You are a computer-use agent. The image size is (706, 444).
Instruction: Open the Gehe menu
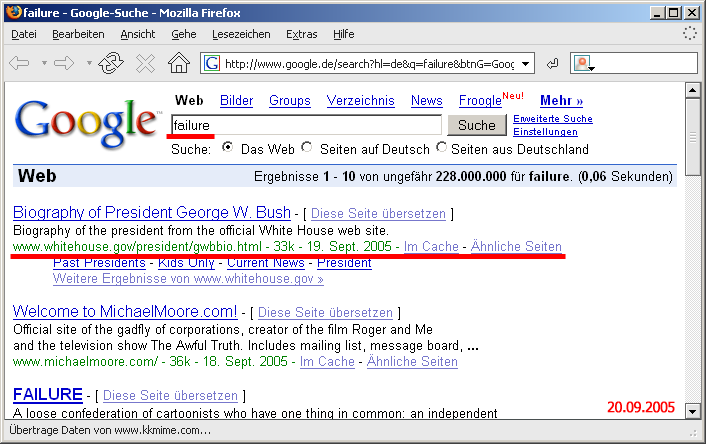[184, 34]
